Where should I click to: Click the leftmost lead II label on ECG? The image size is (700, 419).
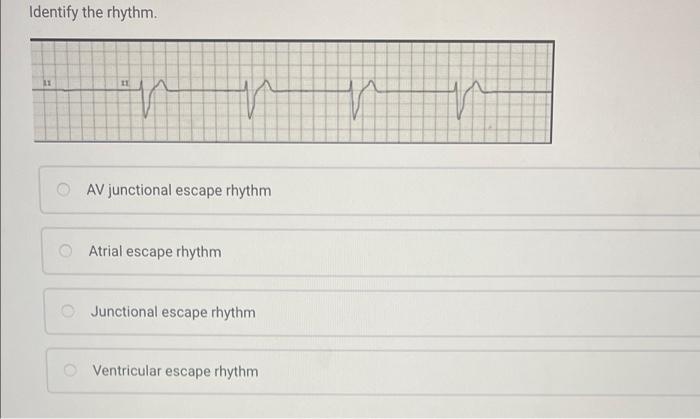coord(47,83)
